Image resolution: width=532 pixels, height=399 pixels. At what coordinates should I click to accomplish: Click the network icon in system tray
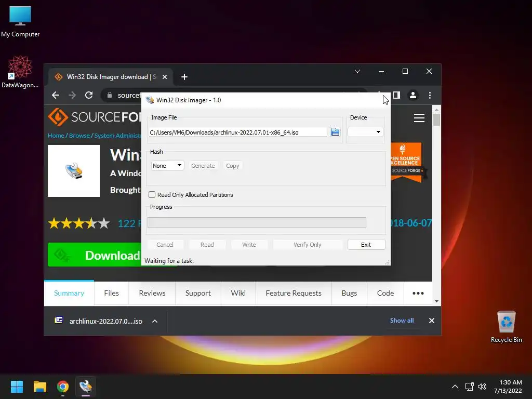coord(470,387)
